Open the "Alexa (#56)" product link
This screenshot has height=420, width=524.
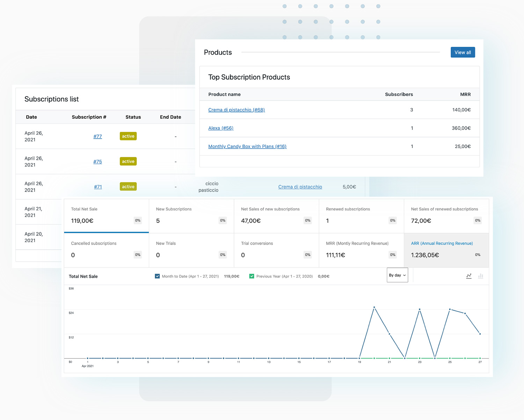pyautogui.click(x=221, y=128)
